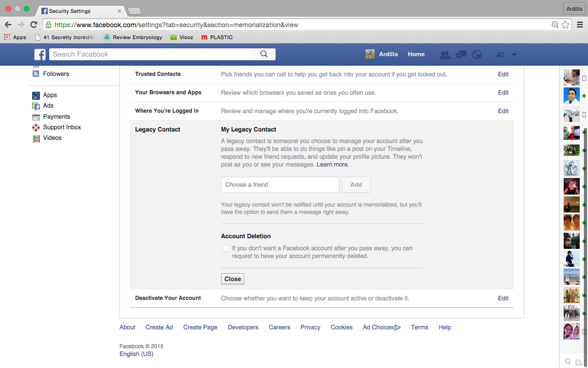Focus the Choose a friend field
Image resolution: width=588 pixels, height=368 pixels.
pos(280,185)
